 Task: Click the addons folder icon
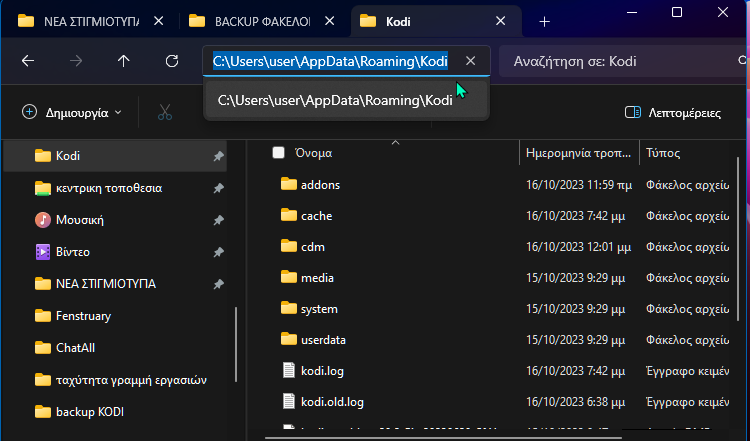point(289,184)
